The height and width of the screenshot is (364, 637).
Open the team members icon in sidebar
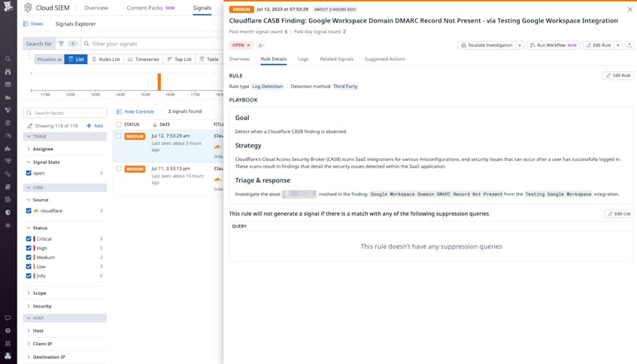point(8,343)
